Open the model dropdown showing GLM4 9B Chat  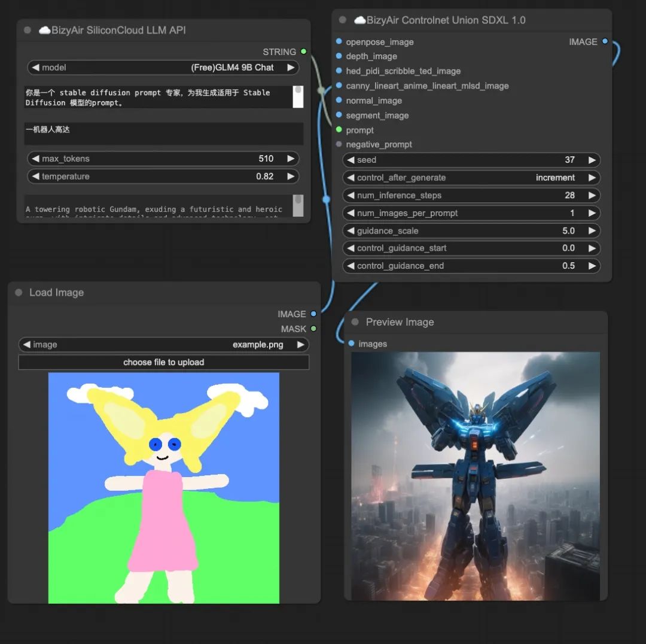pos(163,68)
